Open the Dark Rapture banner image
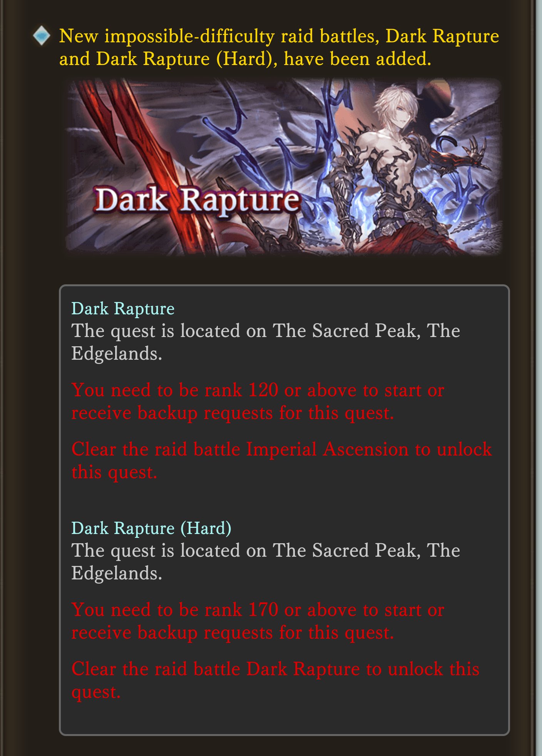The height and width of the screenshot is (756, 542). pos(284,167)
